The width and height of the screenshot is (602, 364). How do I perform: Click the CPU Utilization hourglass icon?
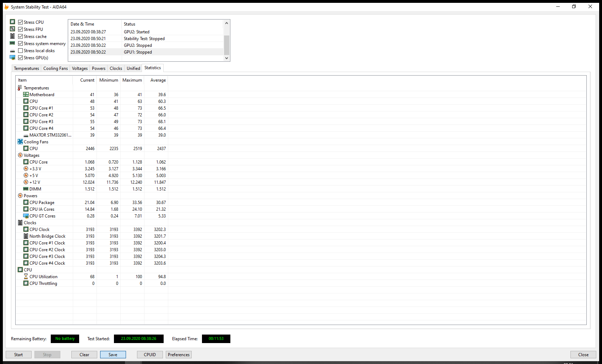coord(26,276)
